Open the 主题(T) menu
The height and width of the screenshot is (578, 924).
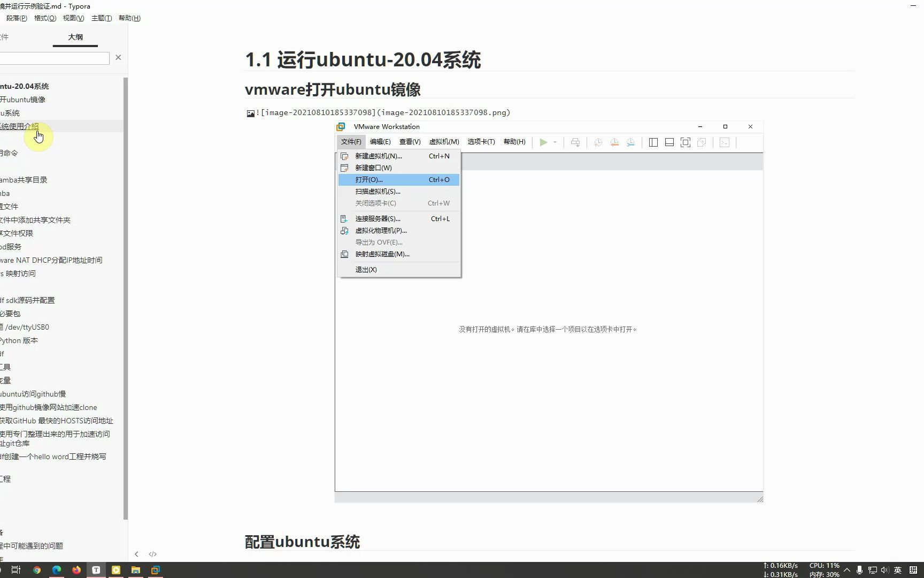coord(102,18)
